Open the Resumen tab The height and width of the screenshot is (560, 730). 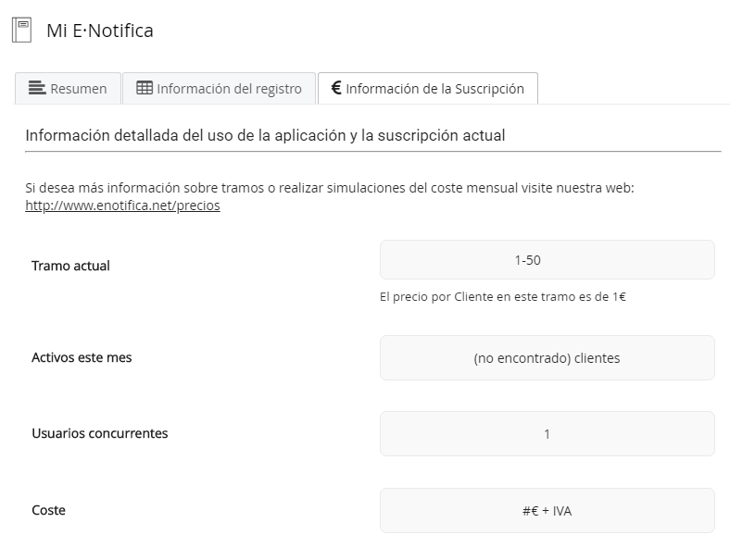(69, 89)
